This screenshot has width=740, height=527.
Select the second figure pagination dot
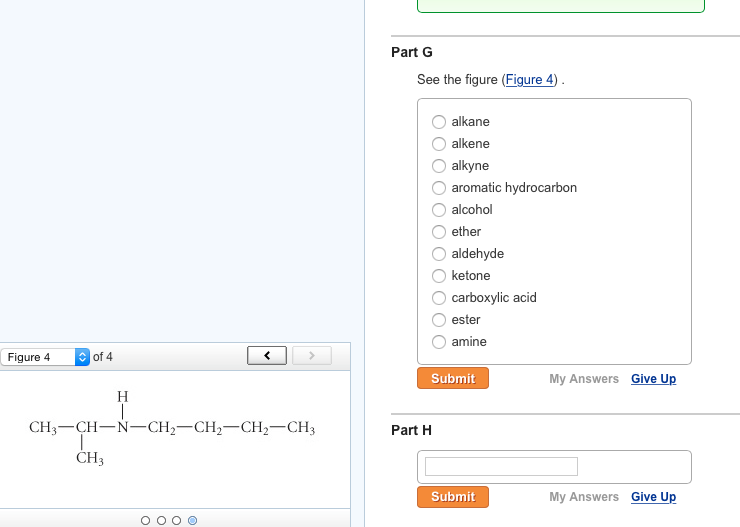pos(161,520)
